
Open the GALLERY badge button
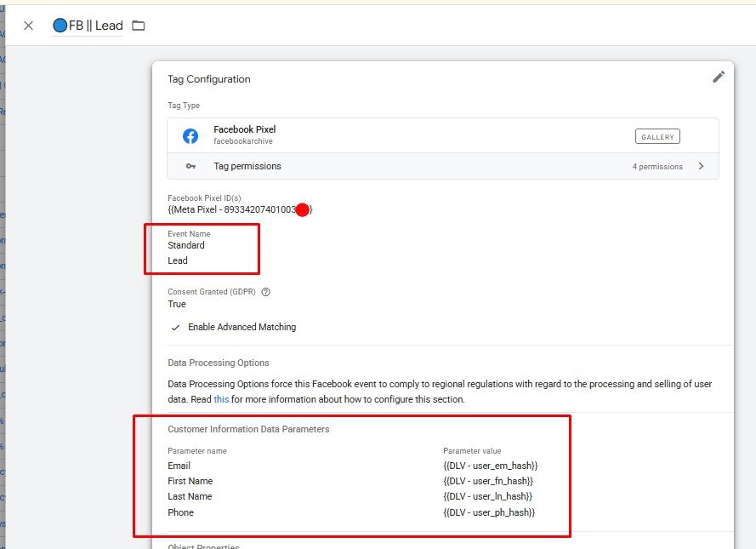click(657, 136)
